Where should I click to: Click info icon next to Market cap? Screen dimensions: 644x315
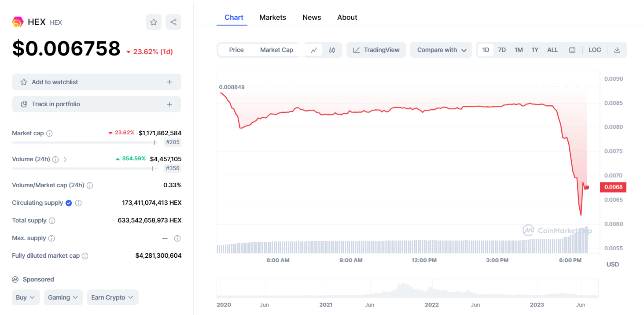coord(49,133)
